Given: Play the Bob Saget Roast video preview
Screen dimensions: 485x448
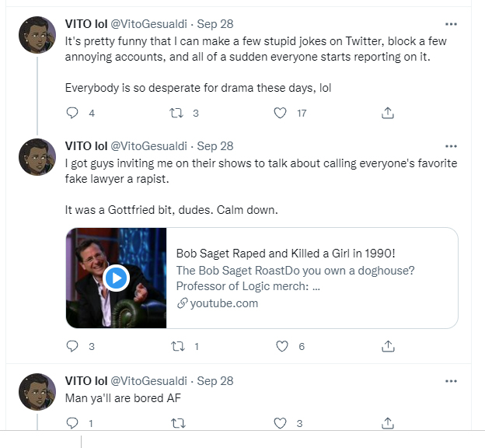Looking at the screenshot, I should [x=117, y=278].
